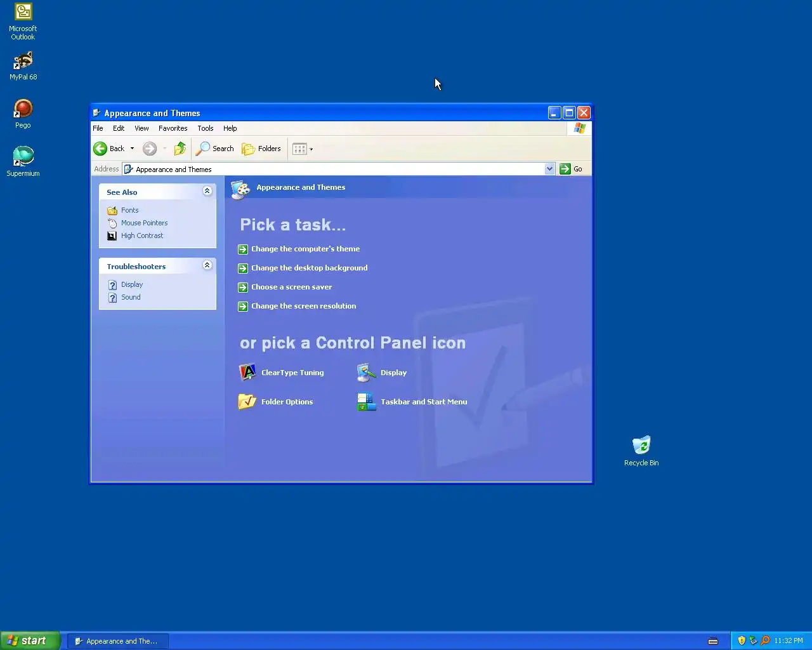Open Display troubleshooter
This screenshot has width=812, height=650.
click(132, 284)
